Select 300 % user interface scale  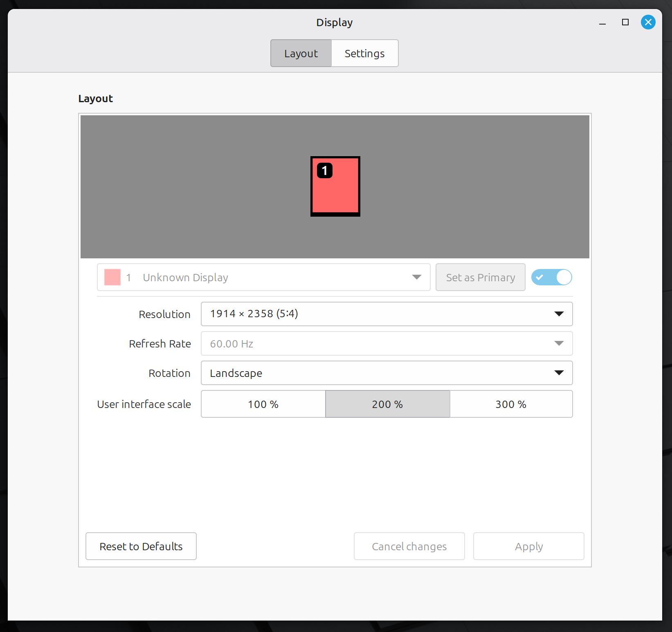click(x=511, y=404)
